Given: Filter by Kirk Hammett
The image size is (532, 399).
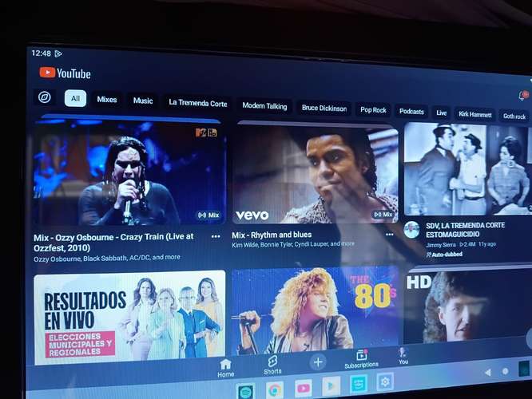Looking at the screenshot, I should tap(475, 114).
